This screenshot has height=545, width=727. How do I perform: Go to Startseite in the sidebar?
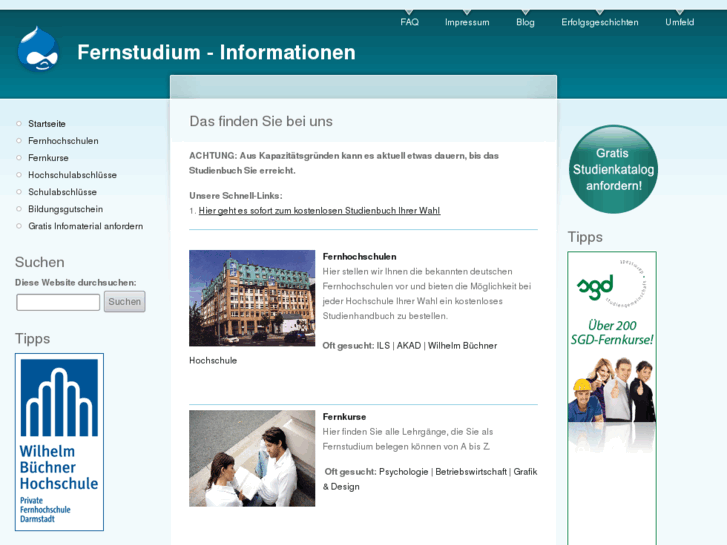tap(47, 124)
